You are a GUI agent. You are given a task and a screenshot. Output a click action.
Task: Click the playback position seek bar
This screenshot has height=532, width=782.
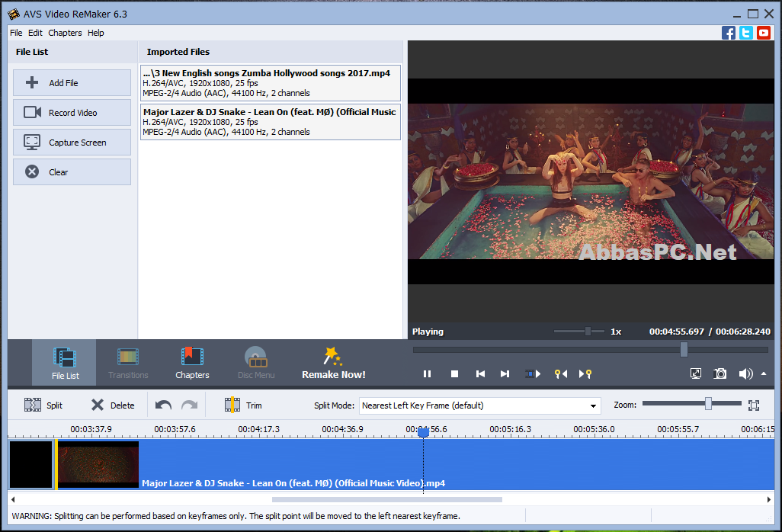click(x=591, y=350)
